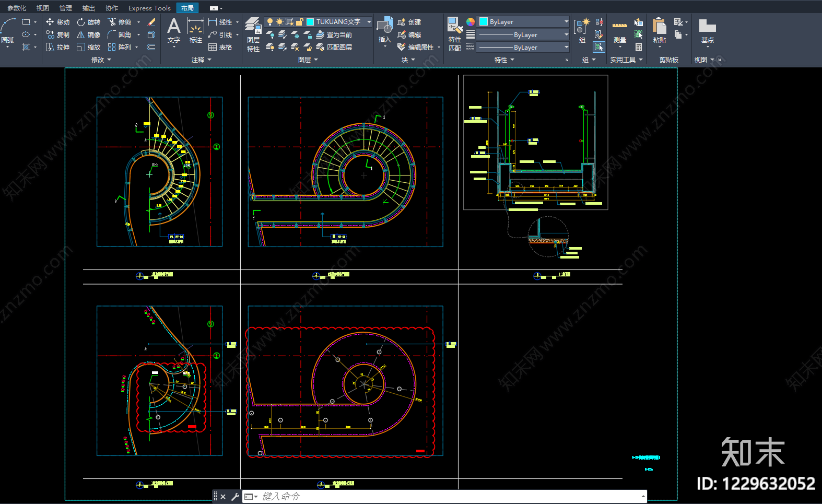Viewport: 822px width, 504px height.
Task: Click the Erase eraser icon
Action: click(x=151, y=22)
